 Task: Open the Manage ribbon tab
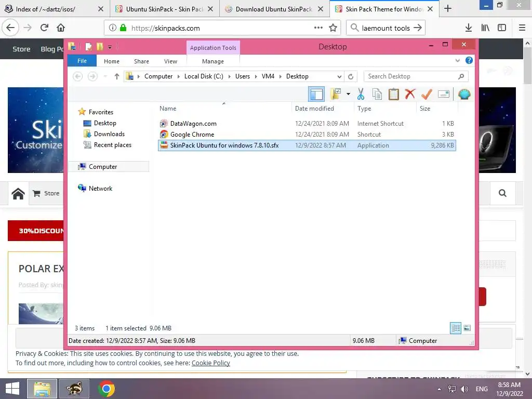coord(212,61)
